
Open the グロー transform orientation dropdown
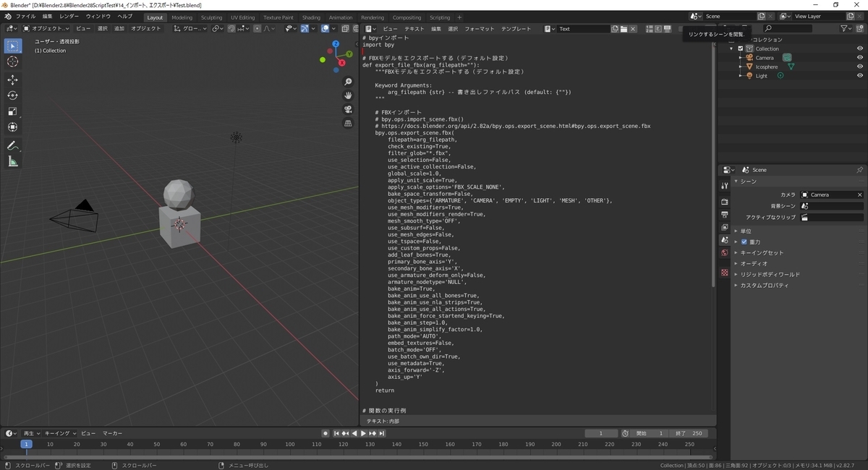tap(190, 29)
